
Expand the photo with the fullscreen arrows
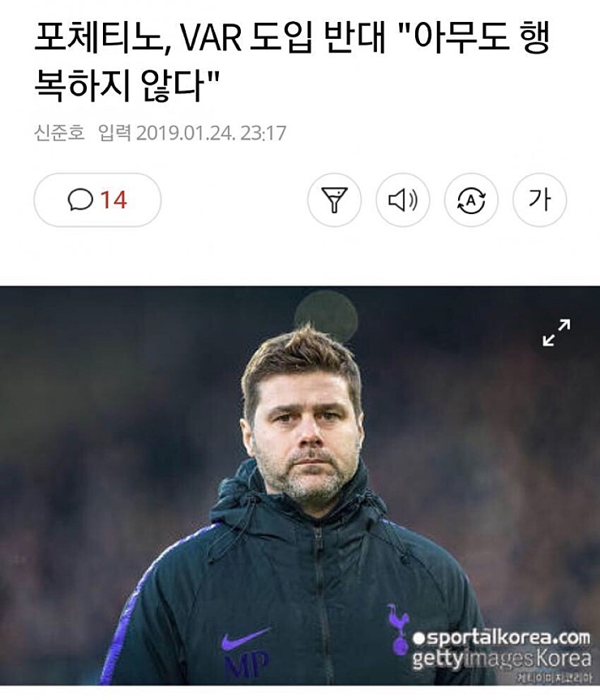(x=556, y=332)
